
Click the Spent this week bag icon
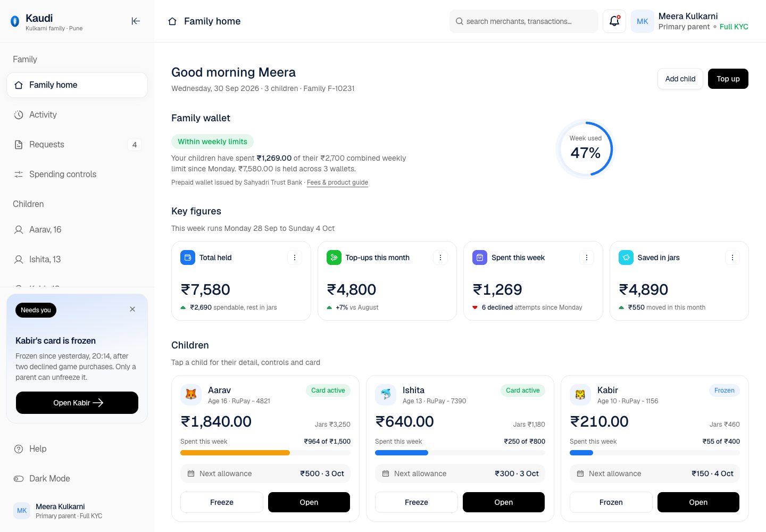point(480,257)
